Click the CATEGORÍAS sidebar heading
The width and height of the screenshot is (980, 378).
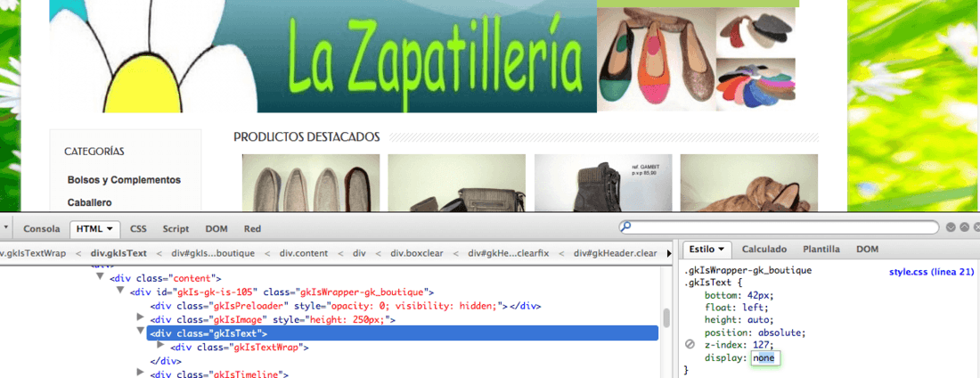[94, 152]
